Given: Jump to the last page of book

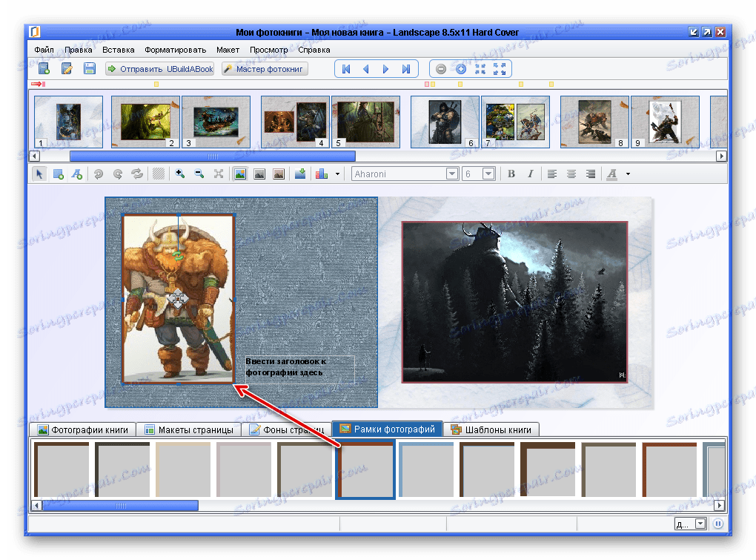Looking at the screenshot, I should pyautogui.click(x=405, y=69).
